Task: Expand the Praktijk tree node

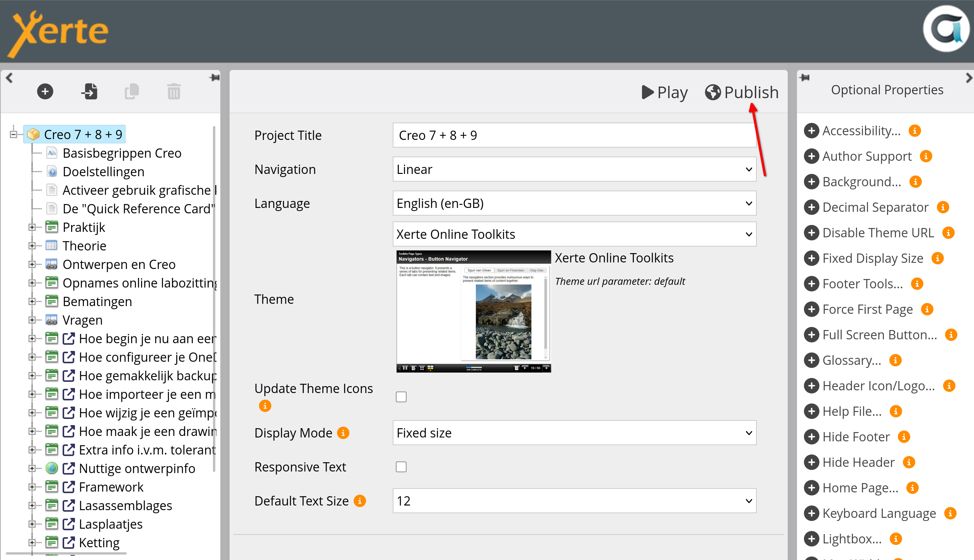Action: [x=32, y=227]
